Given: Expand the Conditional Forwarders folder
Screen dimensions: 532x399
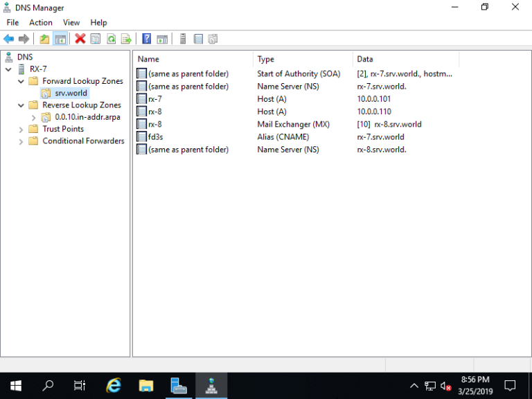Looking at the screenshot, I should 21,141.
